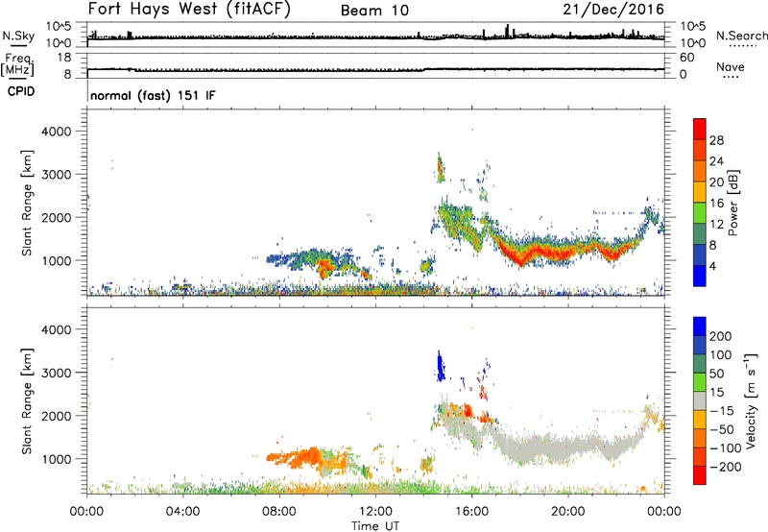Viewport: 768px width, 532px height.
Task: Click the '3000' tick of the velocity panel
Action: click(x=57, y=373)
